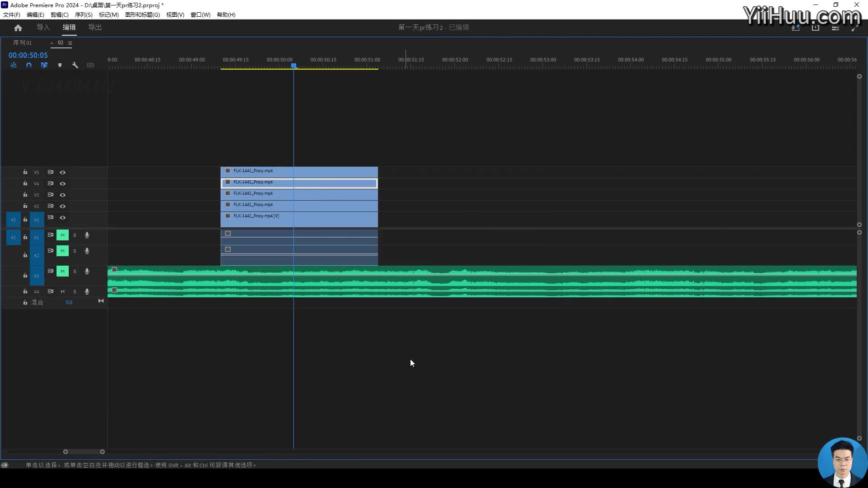Open 剪辑(C) menu
The width and height of the screenshot is (868, 488).
point(59,14)
